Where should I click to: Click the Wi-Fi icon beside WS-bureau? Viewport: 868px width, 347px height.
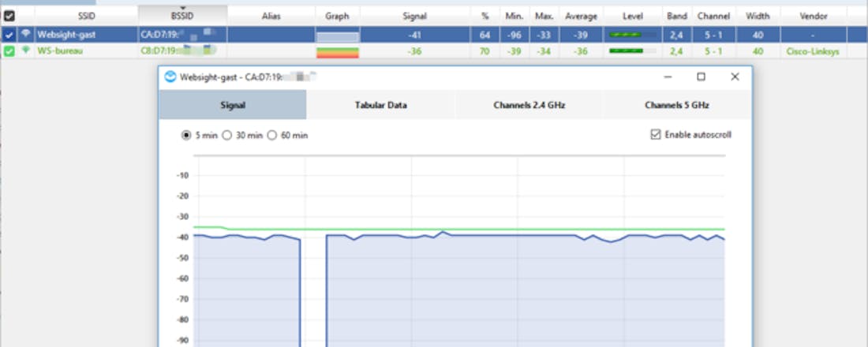click(26, 50)
